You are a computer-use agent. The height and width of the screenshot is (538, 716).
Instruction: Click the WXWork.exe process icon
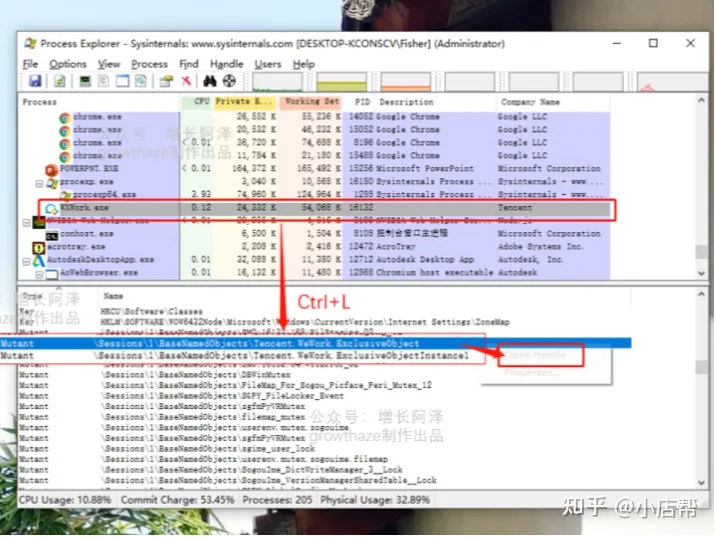click(x=51, y=209)
